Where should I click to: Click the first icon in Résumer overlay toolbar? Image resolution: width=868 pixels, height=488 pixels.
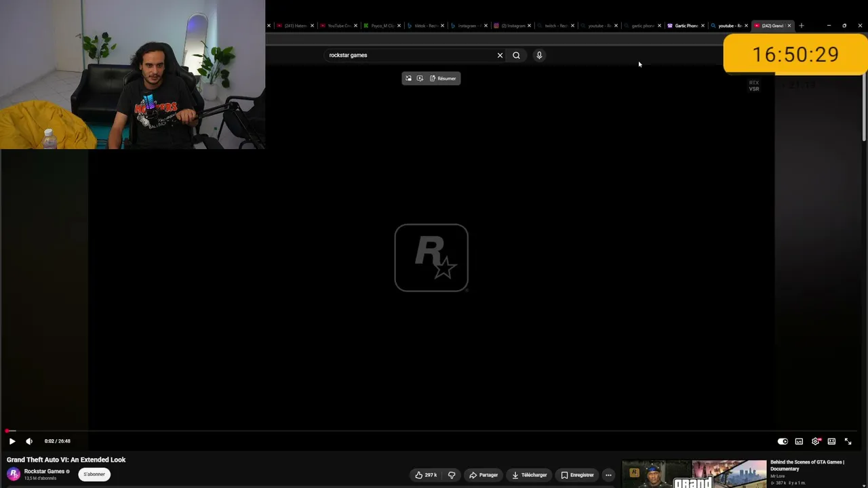(408, 79)
